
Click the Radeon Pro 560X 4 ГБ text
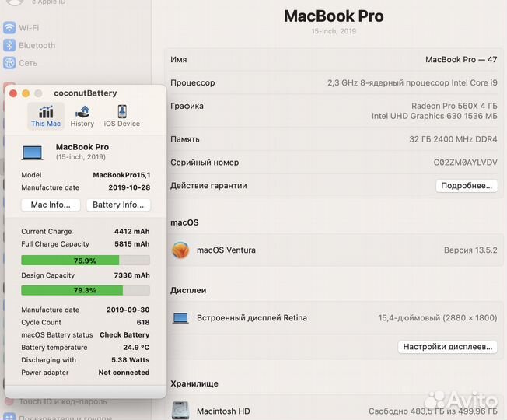pyautogui.click(x=454, y=106)
